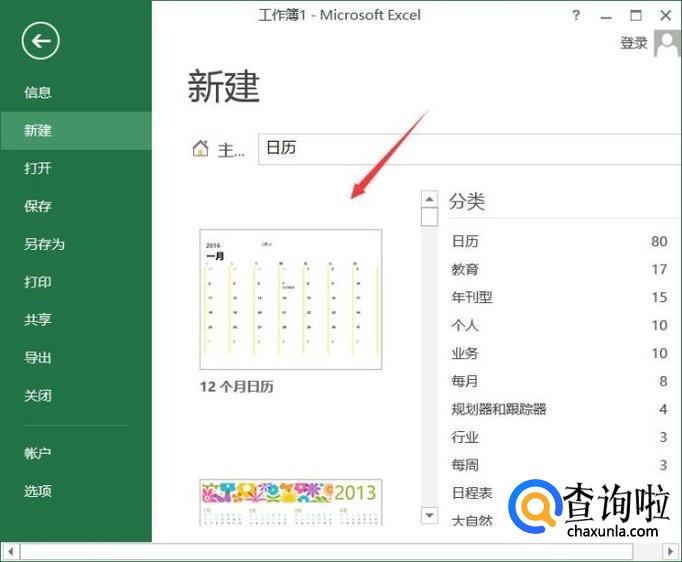This screenshot has width=682, height=562.
Task: Click the category list scrollbar thumb
Action: point(429,217)
